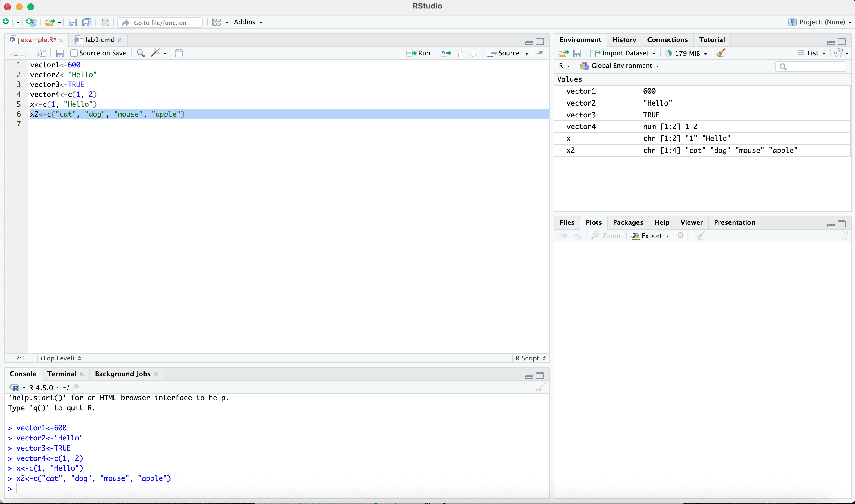
Task: Open the Global Environment dropdown
Action: coord(620,66)
